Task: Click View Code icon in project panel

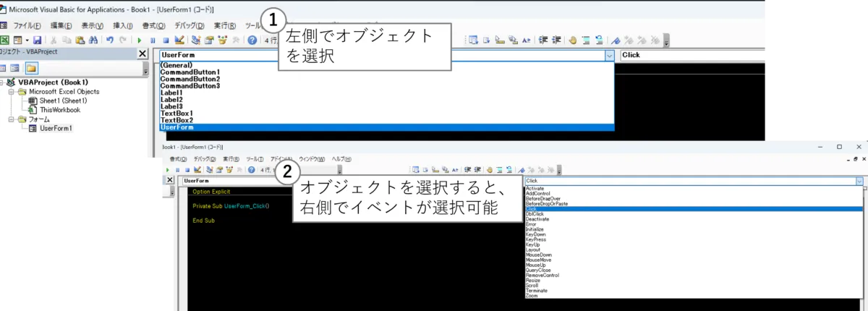Action: 4,69
